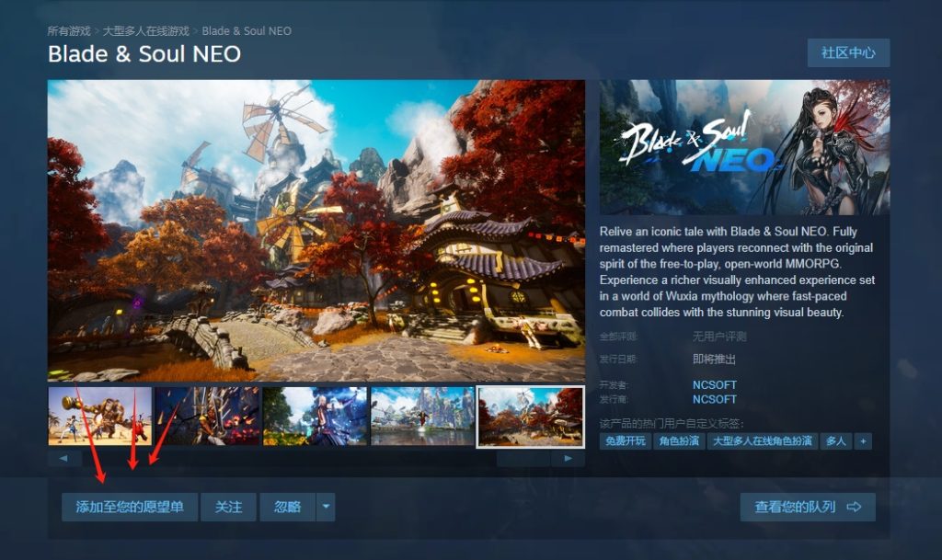942x560 pixels.
Task: Add game via 添加至您的愿望单 button
Action: click(x=130, y=508)
